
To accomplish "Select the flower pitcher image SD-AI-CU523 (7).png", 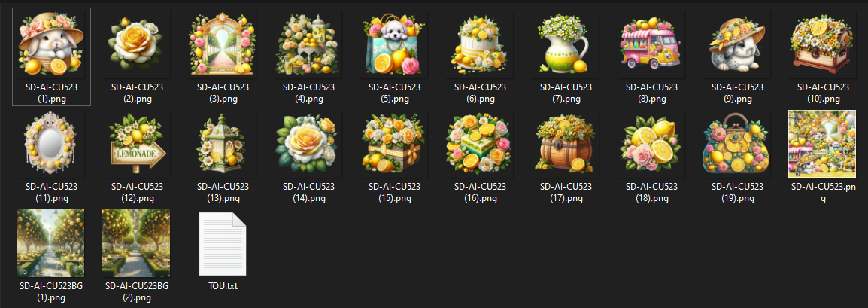I will 566,43.
